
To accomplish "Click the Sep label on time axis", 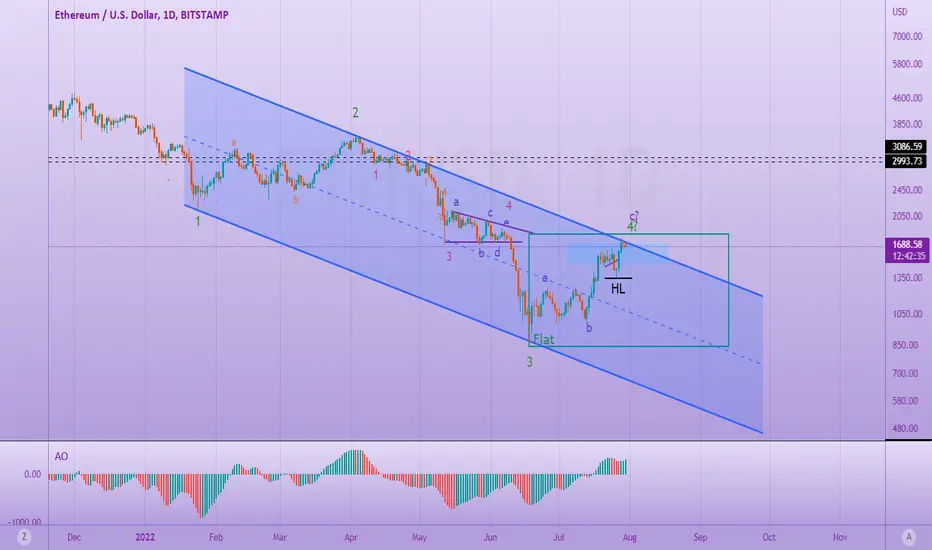I will pos(700,537).
